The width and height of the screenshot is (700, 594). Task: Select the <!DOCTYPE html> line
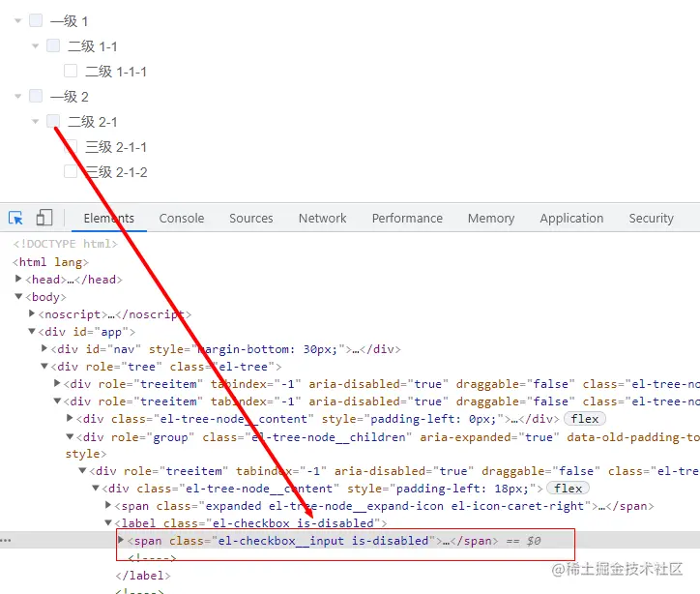(65, 244)
